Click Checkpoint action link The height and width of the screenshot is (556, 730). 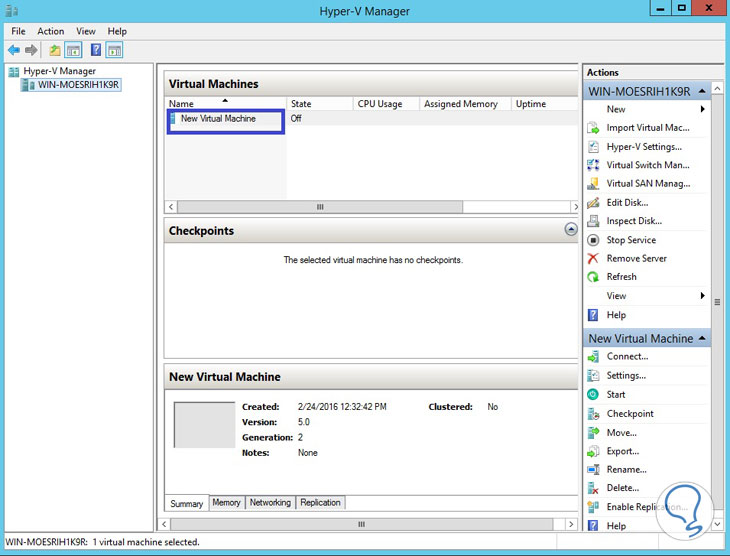click(630, 414)
